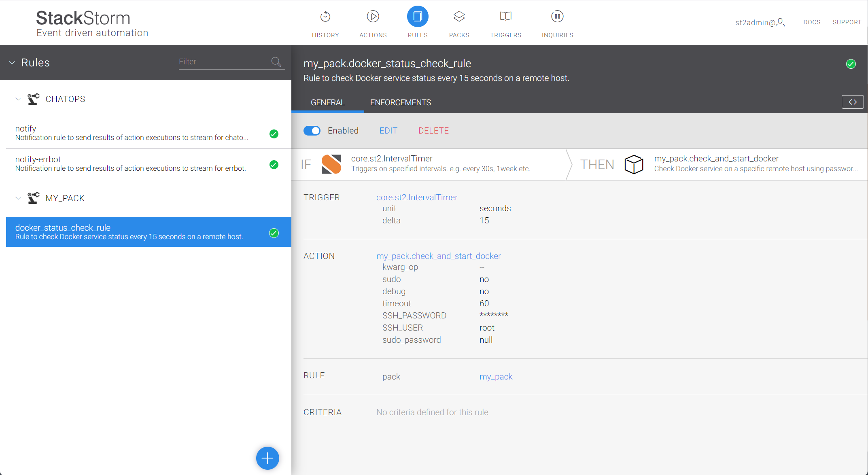Click the search magnifier icon in Rules filter
This screenshot has width=868, height=475.
pos(276,61)
